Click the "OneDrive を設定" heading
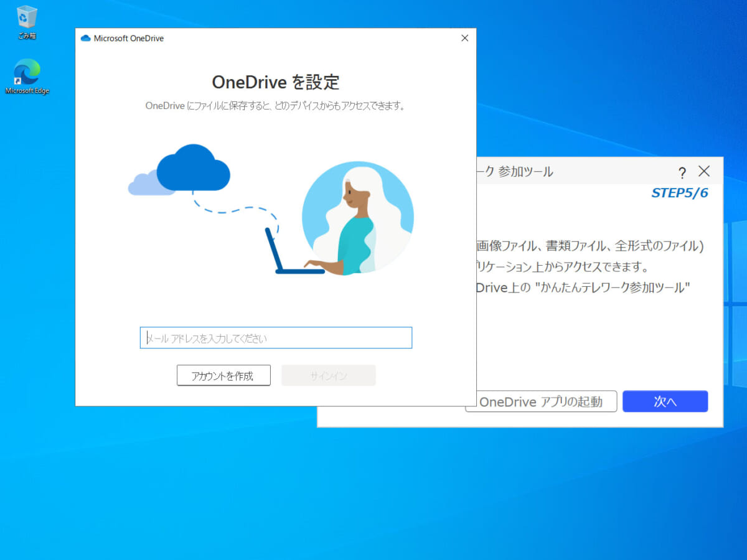Viewport: 747px width, 560px height. (x=275, y=82)
